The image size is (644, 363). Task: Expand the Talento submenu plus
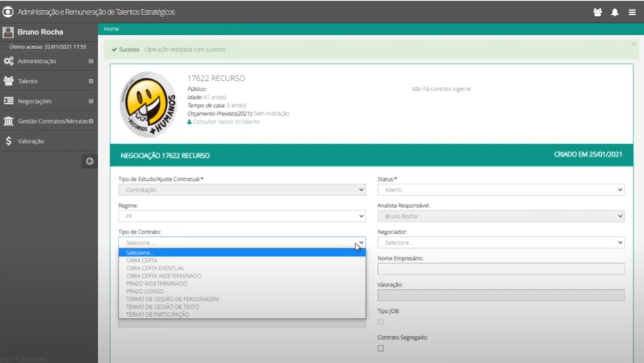click(91, 81)
